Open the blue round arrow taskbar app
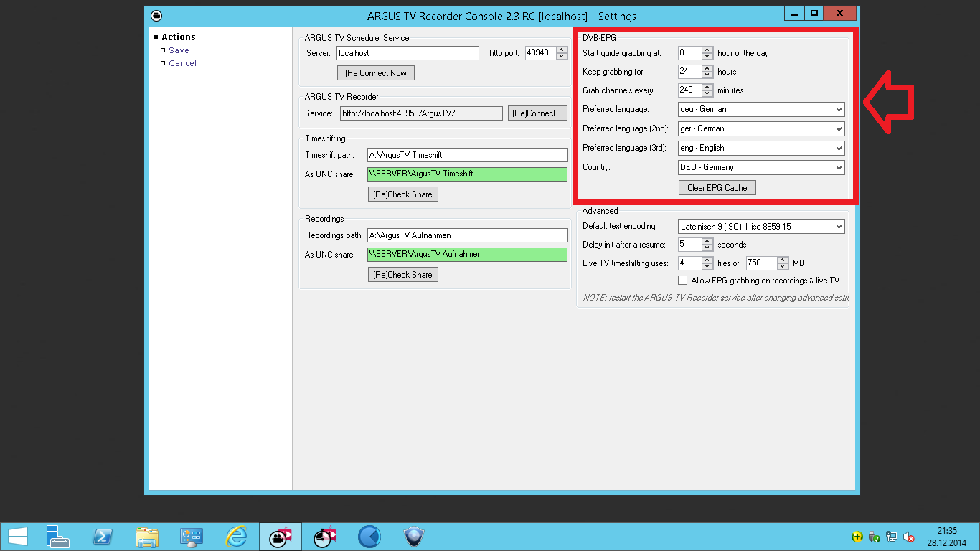980x551 pixels. [369, 537]
